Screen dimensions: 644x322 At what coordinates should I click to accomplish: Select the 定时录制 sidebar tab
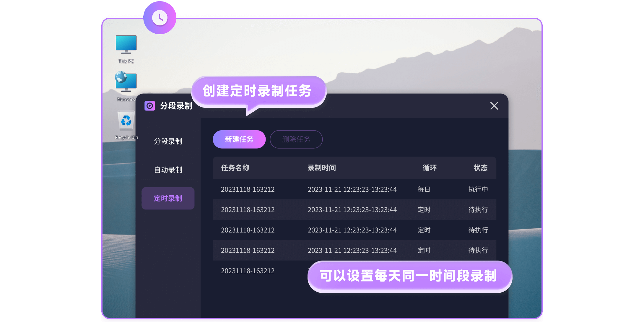[168, 198]
